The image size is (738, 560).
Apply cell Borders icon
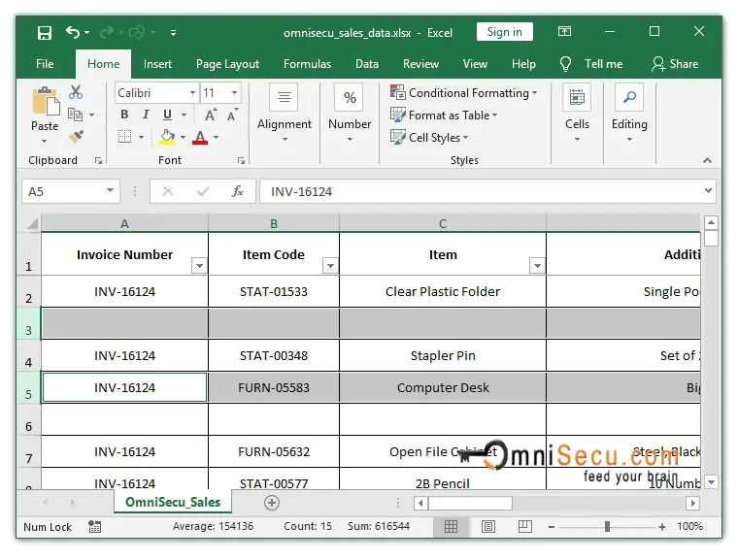click(x=124, y=137)
